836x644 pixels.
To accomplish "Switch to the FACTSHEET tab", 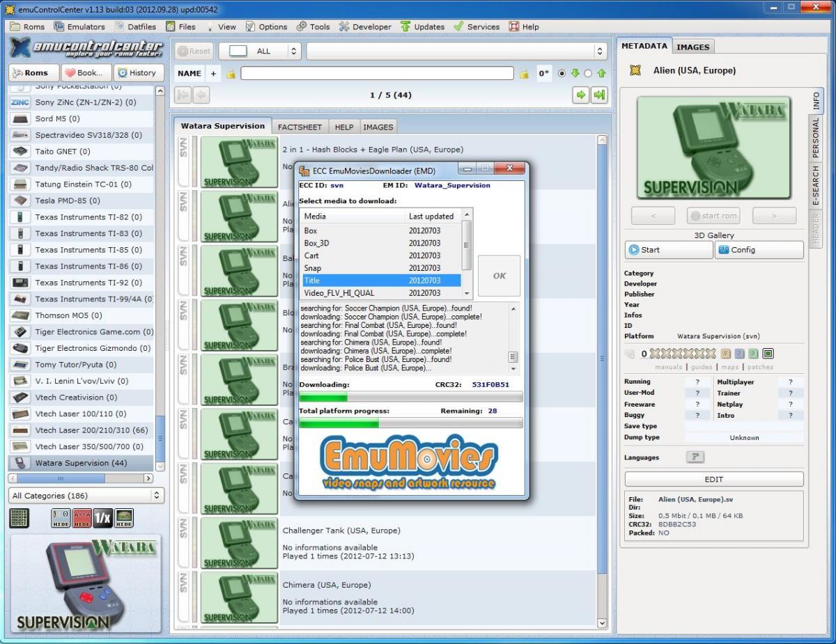I will point(300,127).
